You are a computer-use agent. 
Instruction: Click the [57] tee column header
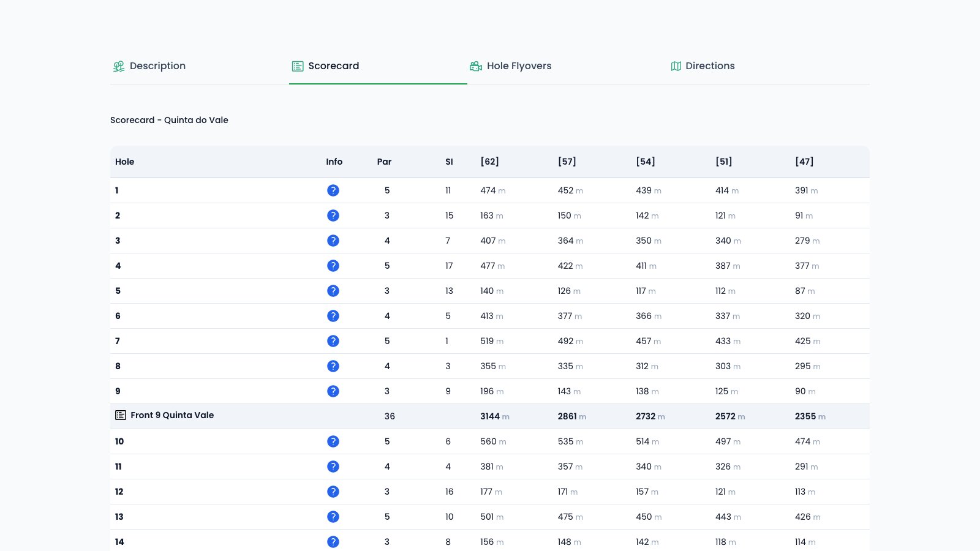point(567,162)
